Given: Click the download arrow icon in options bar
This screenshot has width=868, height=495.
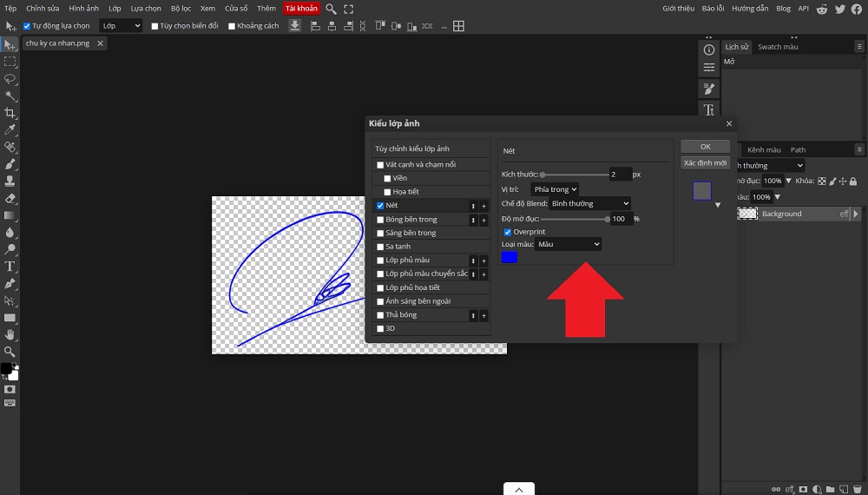Looking at the screenshot, I should point(295,25).
